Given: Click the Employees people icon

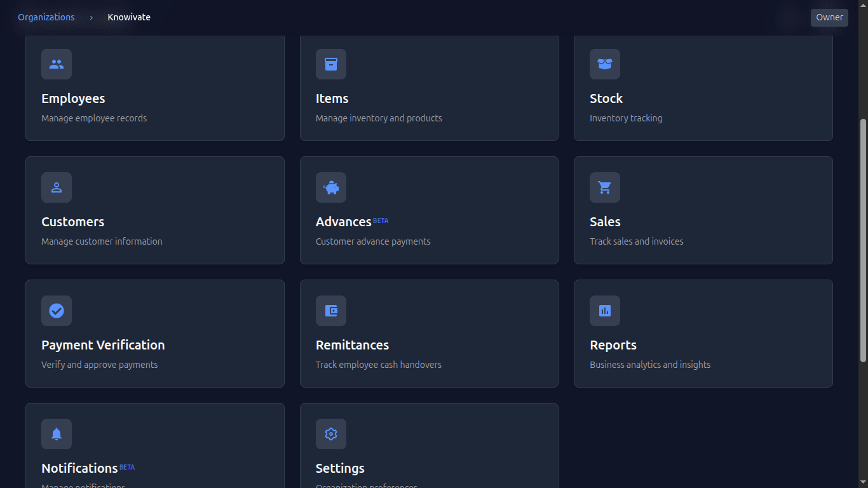Looking at the screenshot, I should [57, 64].
